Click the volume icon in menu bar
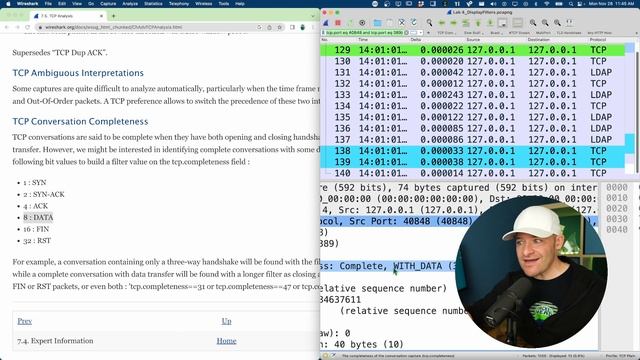640x360 pixels. (493, 4)
